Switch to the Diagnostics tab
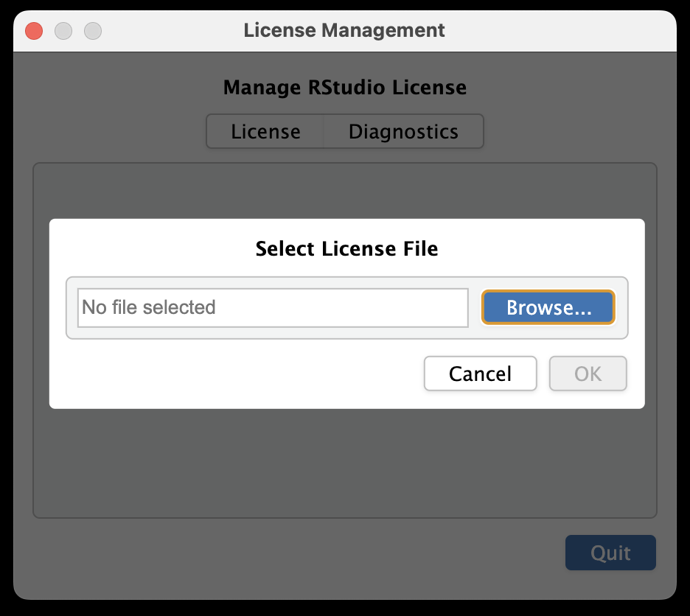 403,131
